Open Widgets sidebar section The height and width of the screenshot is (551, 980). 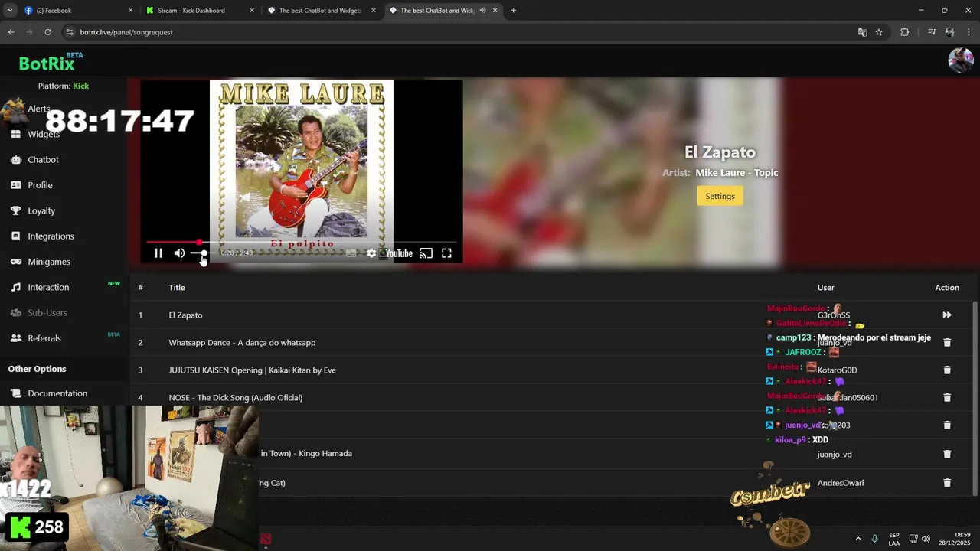pyautogui.click(x=44, y=134)
